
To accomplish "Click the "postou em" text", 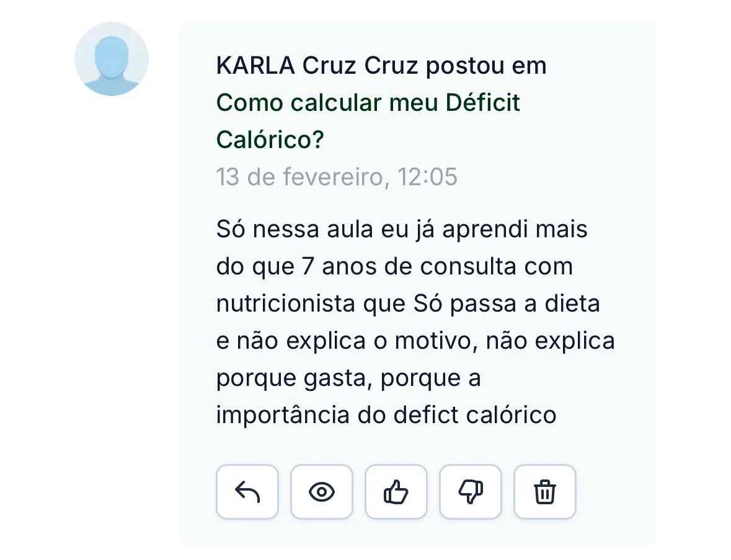I will [486, 66].
